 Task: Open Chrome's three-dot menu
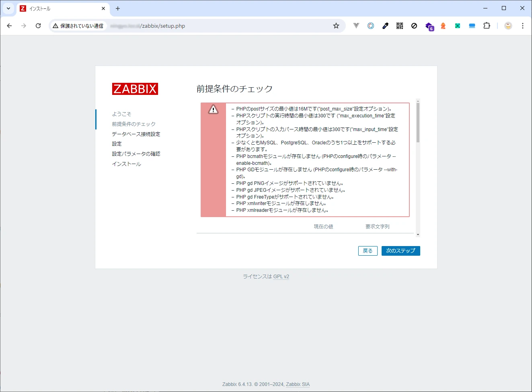(x=523, y=26)
